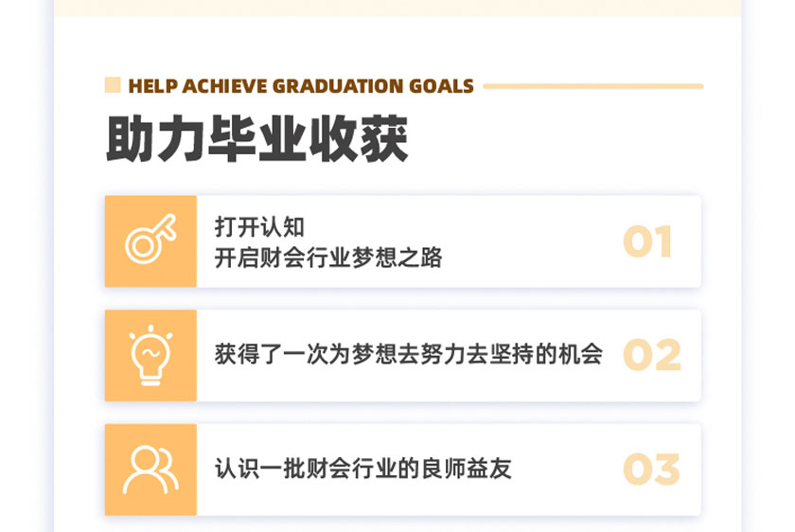Image resolution: width=795 pixels, height=532 pixels.
Task: Click the cream banner strip at the top
Action: (x=397, y=9)
